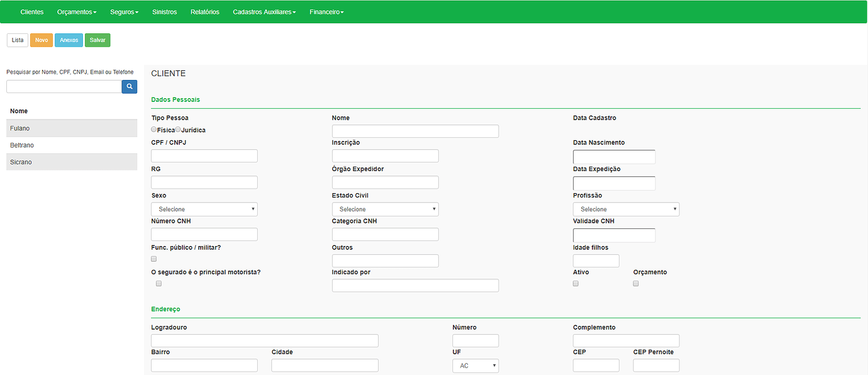Click the green Salvar button
This screenshot has height=375, width=868.
[x=97, y=40]
